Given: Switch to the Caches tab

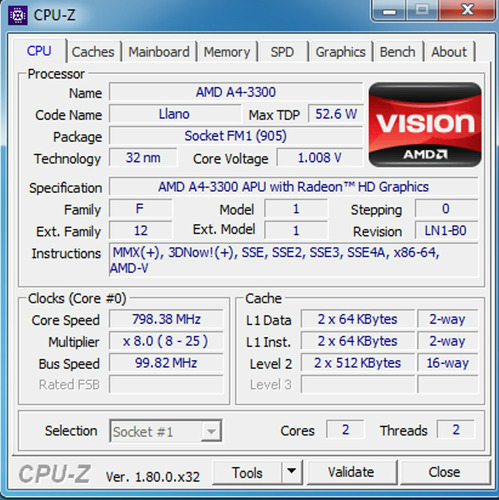Looking at the screenshot, I should (93, 52).
